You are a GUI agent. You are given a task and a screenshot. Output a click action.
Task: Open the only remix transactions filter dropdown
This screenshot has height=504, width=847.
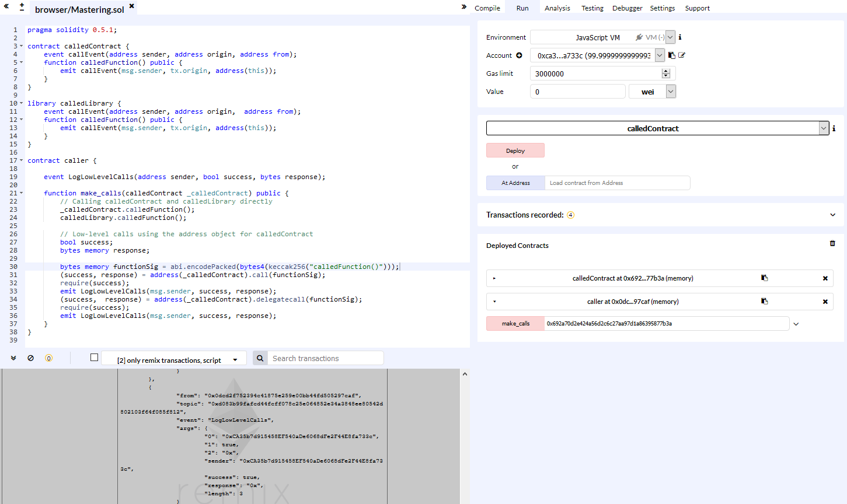tap(174, 359)
